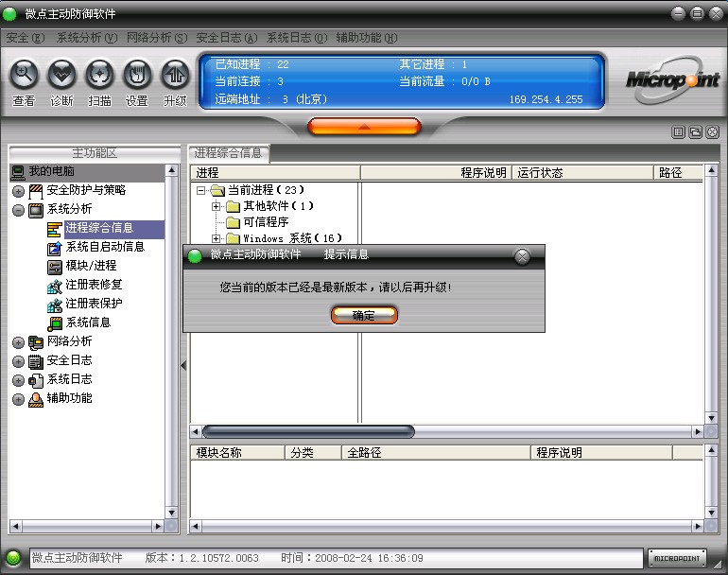728x575 pixels.
Task: Open the 系统日志(O) menu
Action: [297, 38]
